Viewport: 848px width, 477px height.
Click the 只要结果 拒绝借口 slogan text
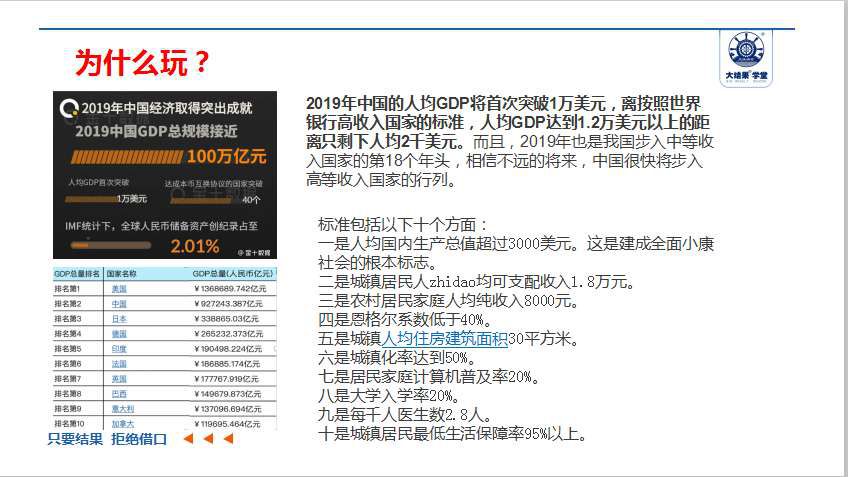click(x=106, y=439)
